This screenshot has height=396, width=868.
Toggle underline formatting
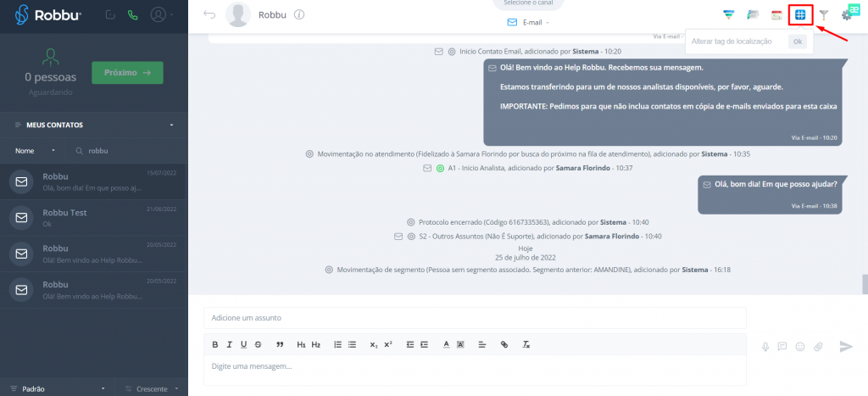coord(243,344)
